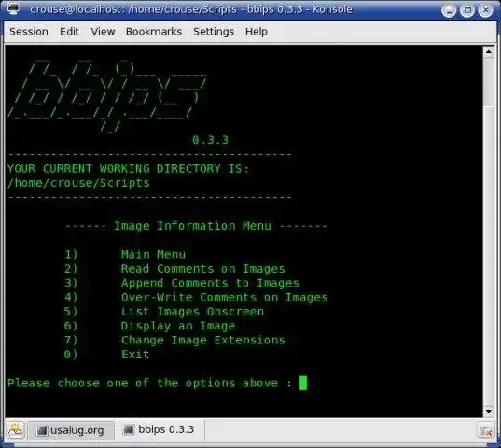Click the vertical scrollbar track
The image size is (501, 448).
coord(489,256)
